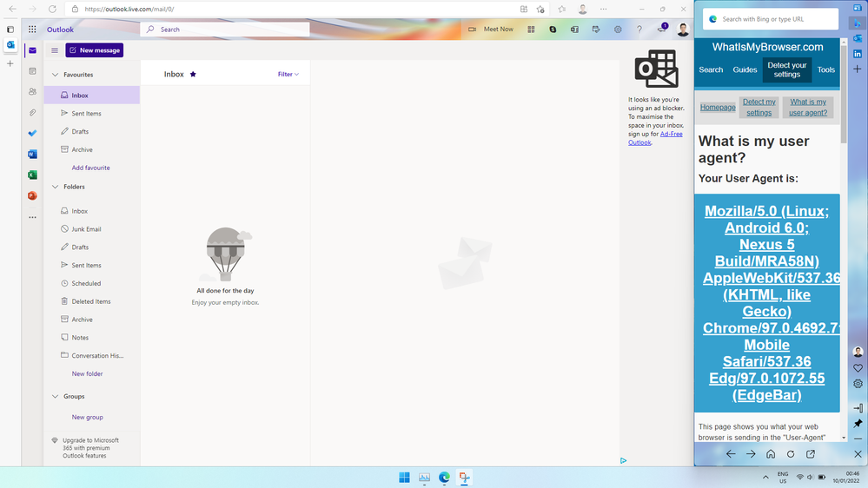Screen dimensions: 868x488
Task: Click the Add favourite link
Action: (x=90, y=168)
